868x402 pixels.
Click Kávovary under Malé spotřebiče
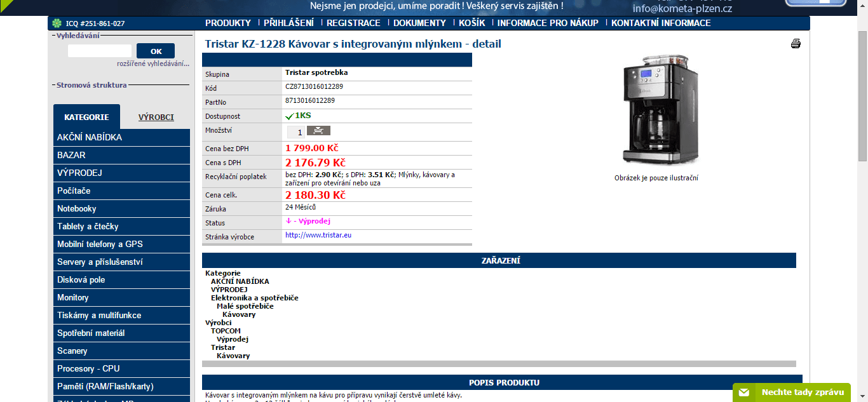(x=239, y=314)
